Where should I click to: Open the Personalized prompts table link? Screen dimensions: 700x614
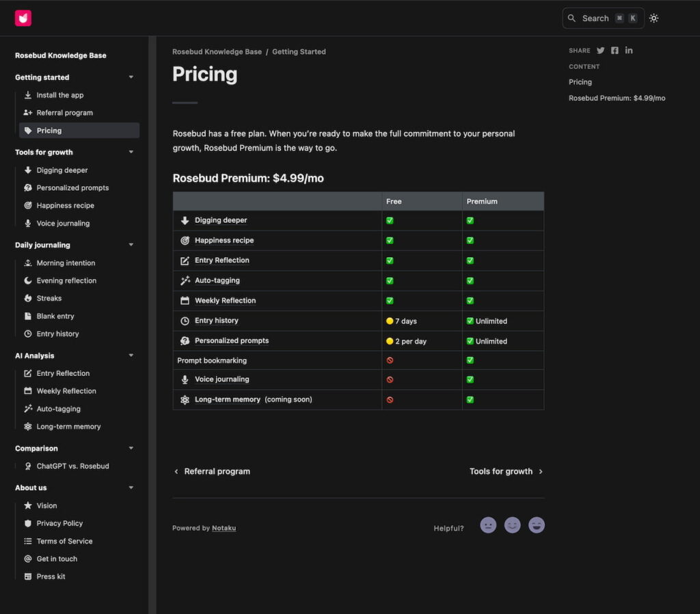(232, 341)
